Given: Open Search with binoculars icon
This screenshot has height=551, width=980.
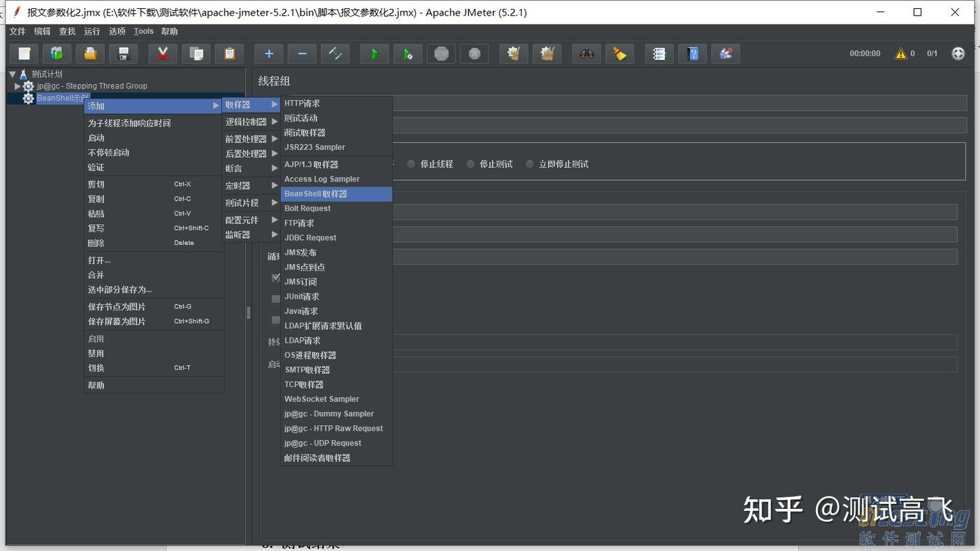Looking at the screenshot, I should [x=587, y=54].
